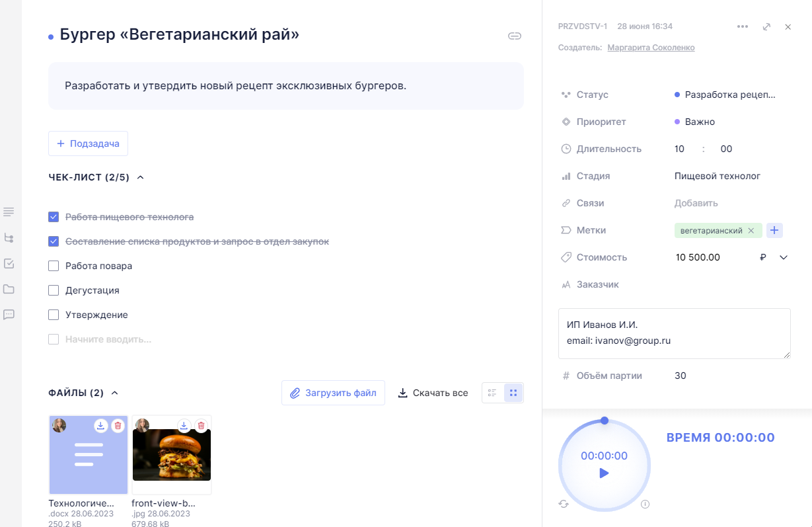Close the task panel
The height and width of the screenshot is (527, 812).
click(788, 26)
